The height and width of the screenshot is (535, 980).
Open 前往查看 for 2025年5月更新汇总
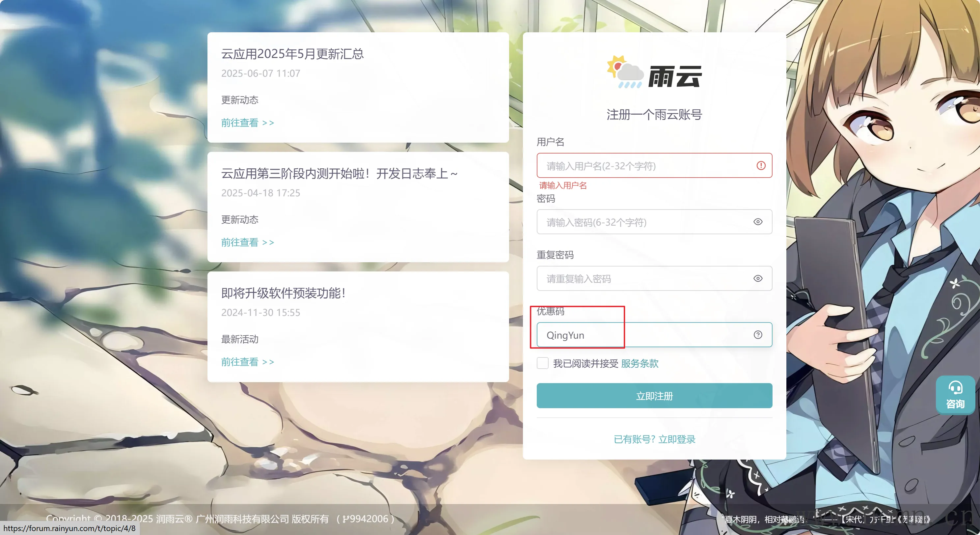pos(248,123)
